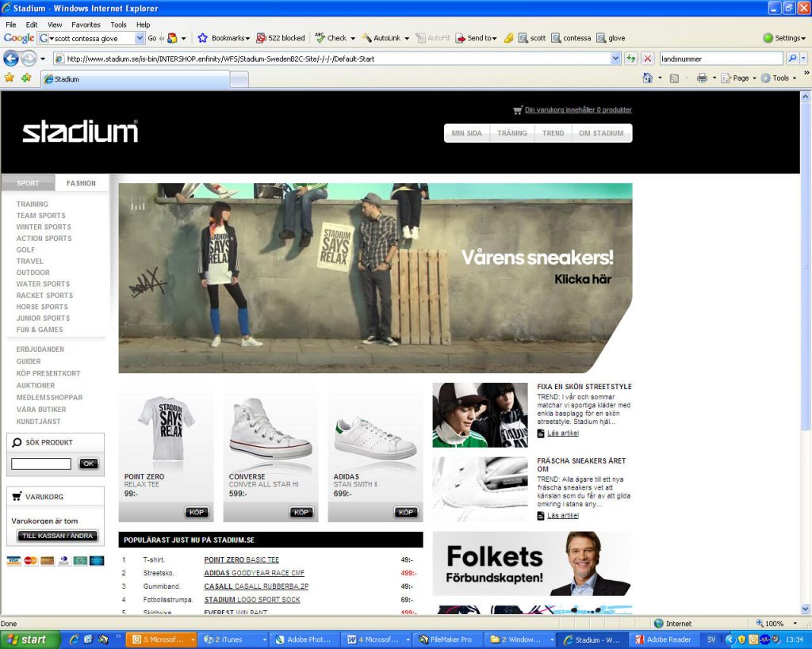Click the search magnifier icon in IE

[792, 59]
